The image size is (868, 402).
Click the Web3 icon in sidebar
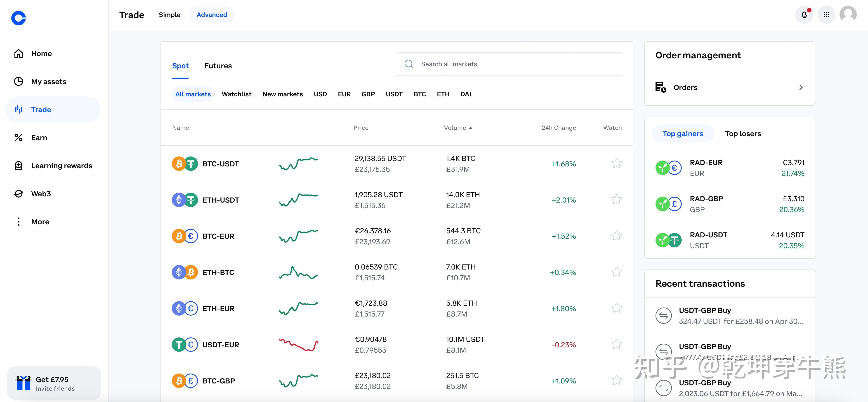[19, 193]
